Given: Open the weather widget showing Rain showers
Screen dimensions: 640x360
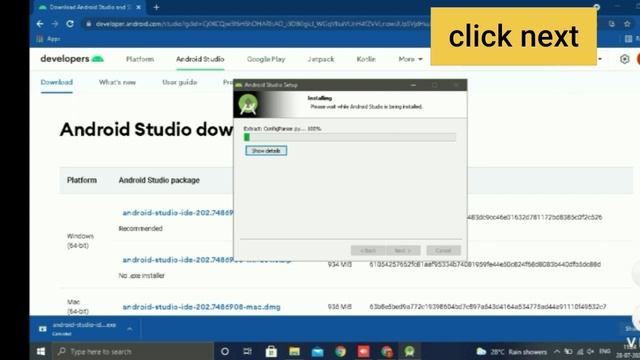Looking at the screenshot, I should click(x=511, y=351).
